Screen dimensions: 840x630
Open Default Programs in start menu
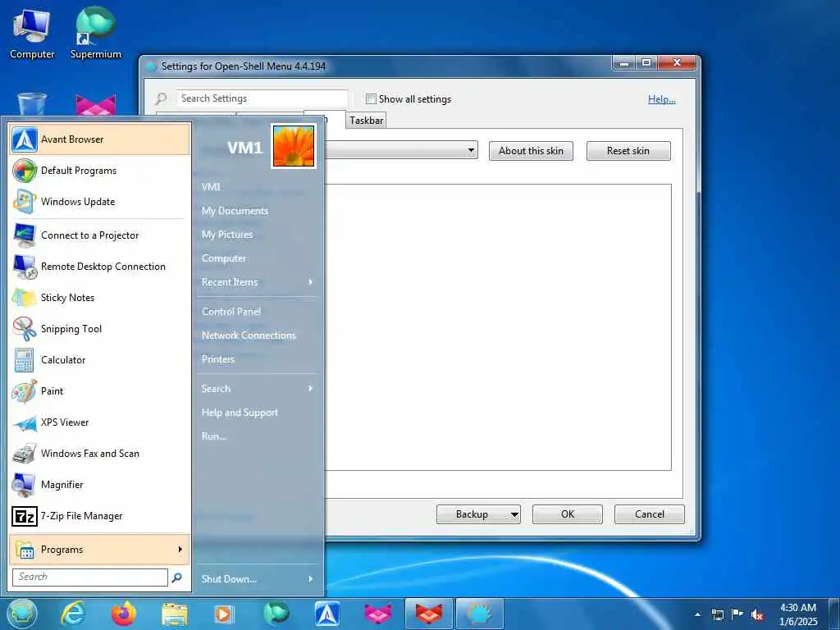click(99, 171)
